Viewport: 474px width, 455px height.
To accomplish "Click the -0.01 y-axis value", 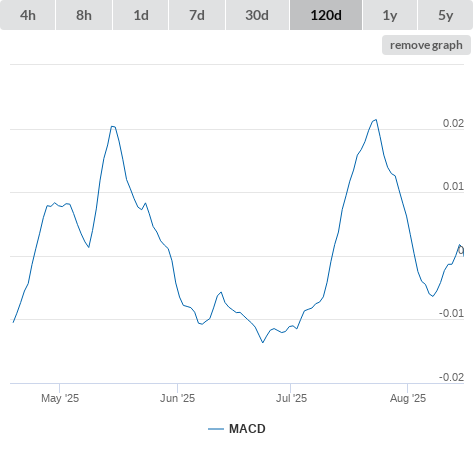I will click(x=451, y=313).
